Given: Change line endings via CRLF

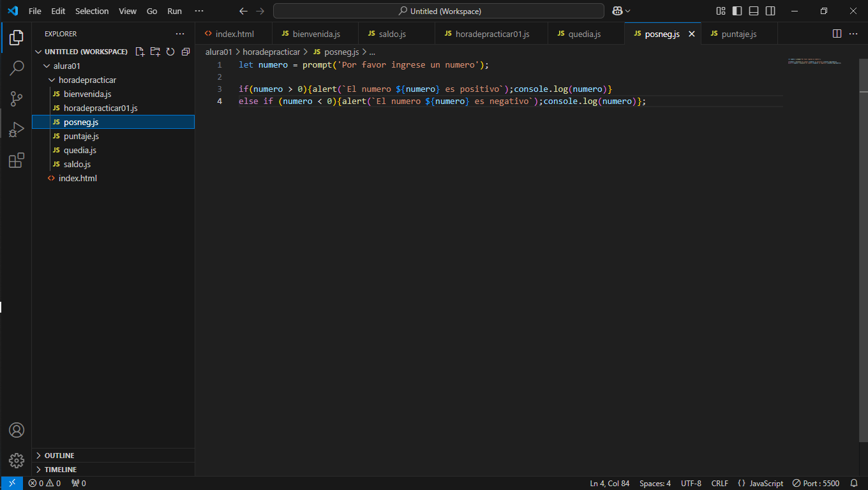Looking at the screenshot, I should pos(719,483).
